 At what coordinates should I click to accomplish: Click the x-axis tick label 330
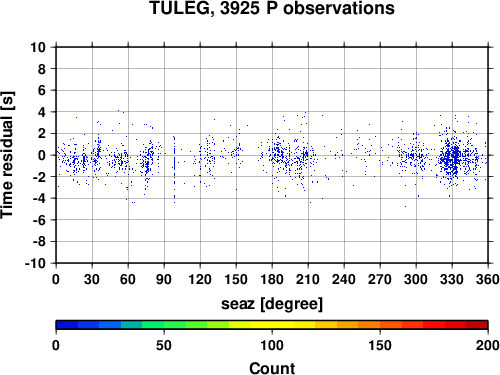452,279
